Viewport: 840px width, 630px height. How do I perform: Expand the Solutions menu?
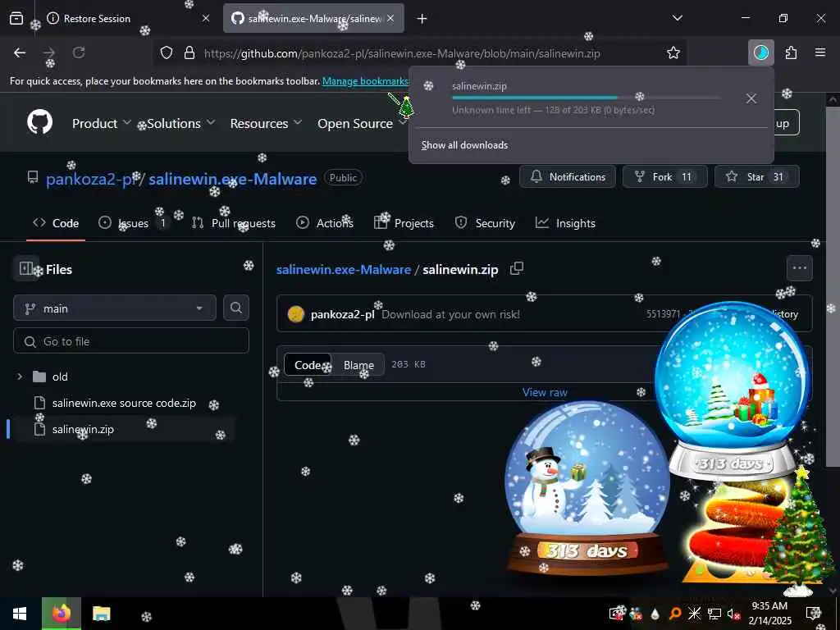[181, 123]
